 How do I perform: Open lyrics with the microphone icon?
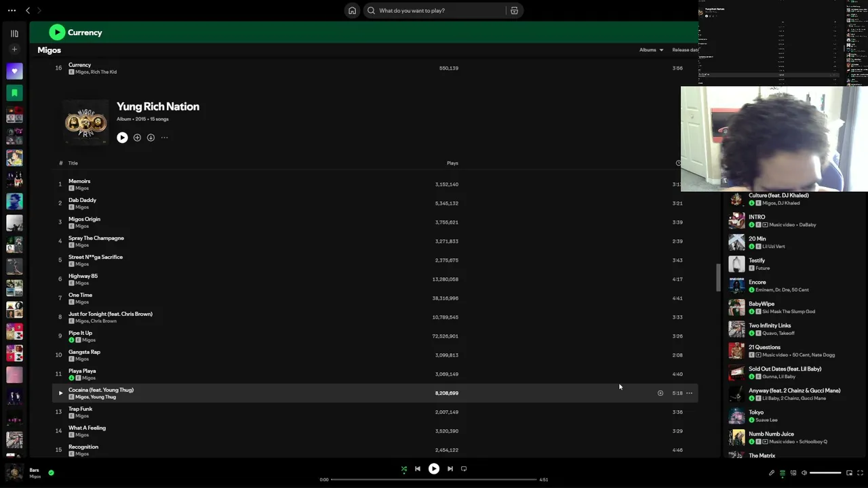772,473
